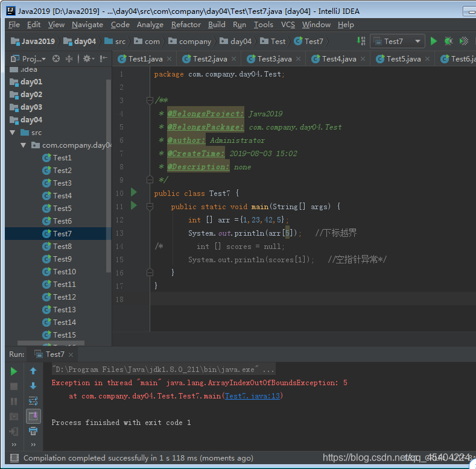Click the Pause output icon in Run panel
The height and width of the screenshot is (469, 476).
pos(14,401)
